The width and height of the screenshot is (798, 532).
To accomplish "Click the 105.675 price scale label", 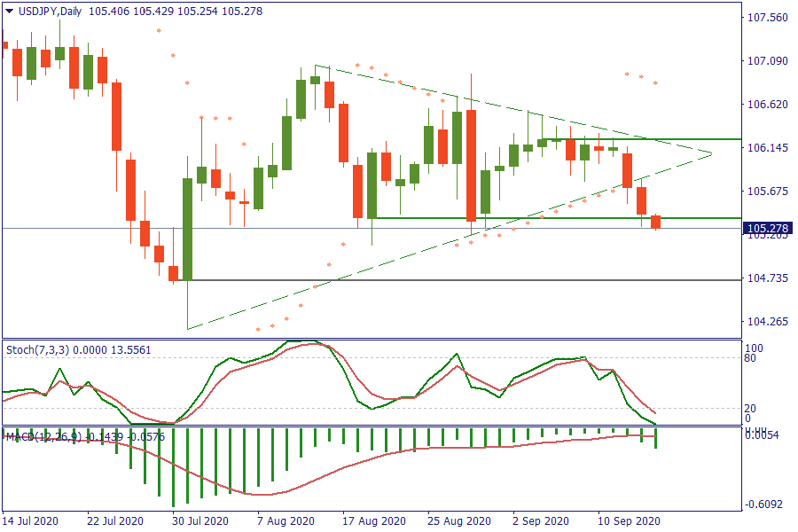I will point(767,192).
